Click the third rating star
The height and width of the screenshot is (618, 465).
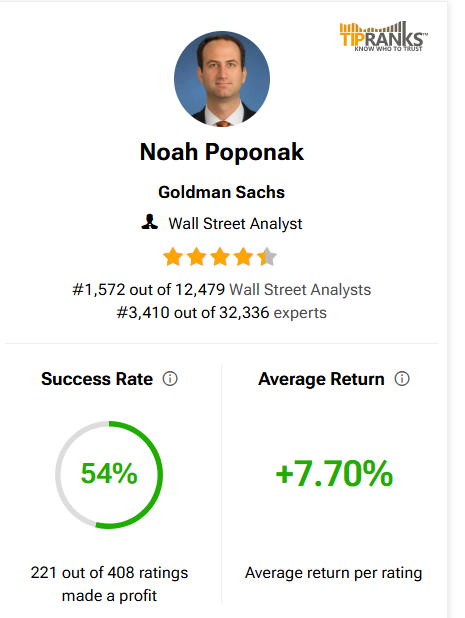click(220, 257)
